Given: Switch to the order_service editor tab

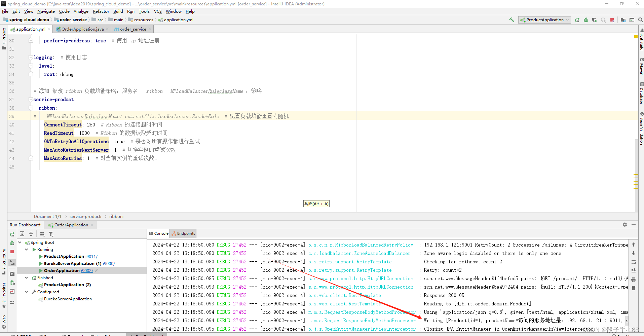Looking at the screenshot, I should tap(133, 29).
